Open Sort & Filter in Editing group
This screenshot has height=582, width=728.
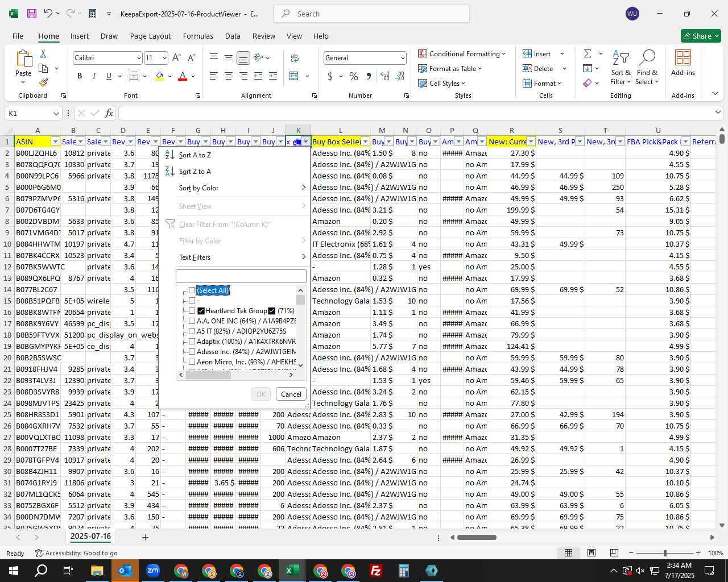[x=621, y=67]
